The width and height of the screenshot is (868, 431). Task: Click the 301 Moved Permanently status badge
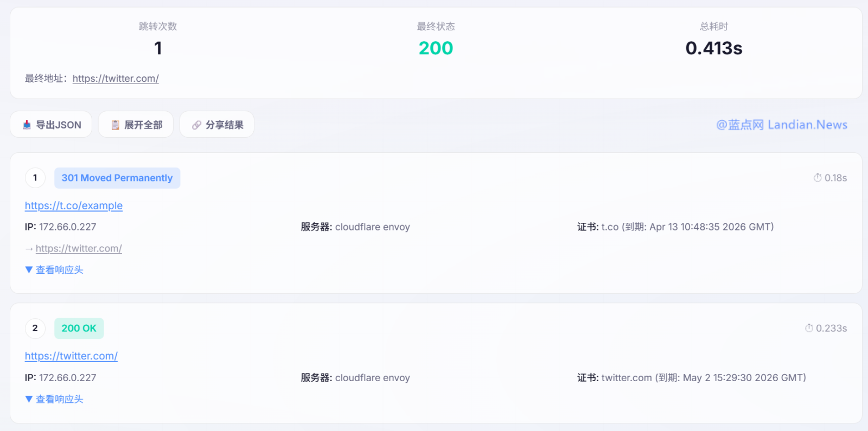117,178
